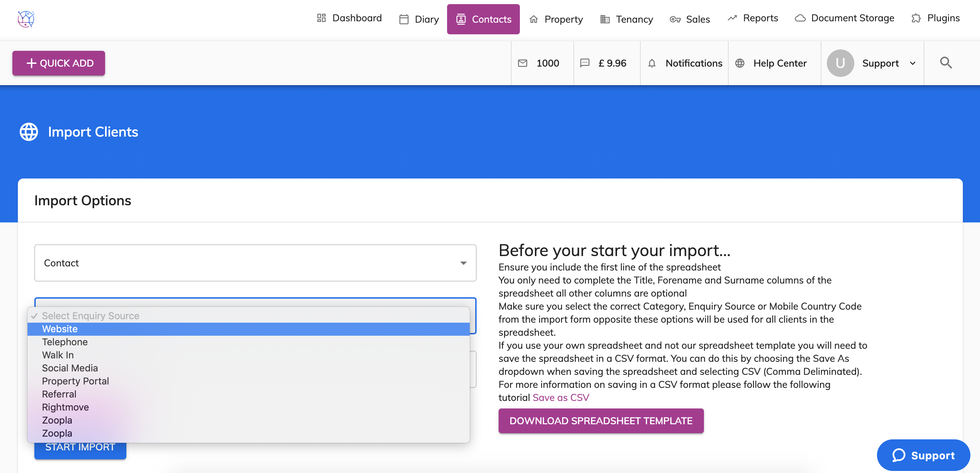
Task: Follow the Save as CSV link
Action: 560,397
